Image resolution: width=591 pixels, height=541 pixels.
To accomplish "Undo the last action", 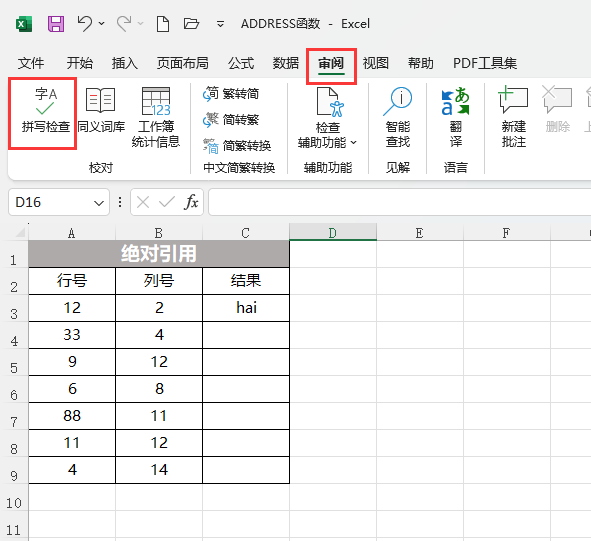I will [x=84, y=24].
